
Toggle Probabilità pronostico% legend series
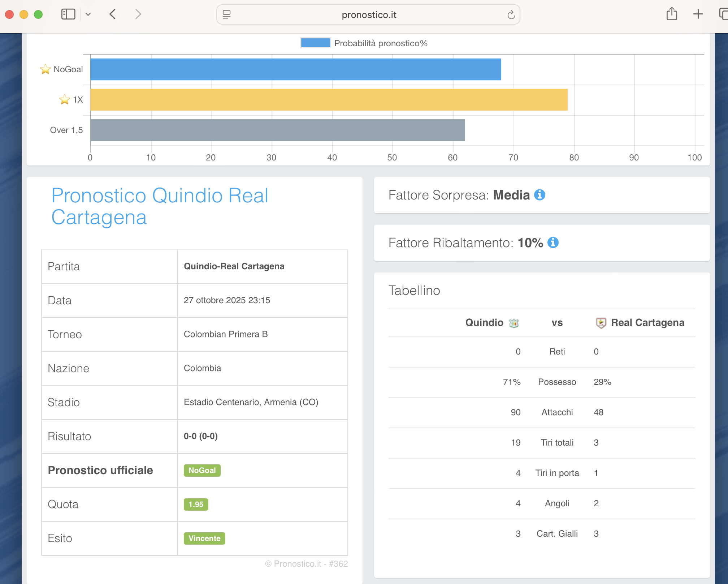pos(381,43)
